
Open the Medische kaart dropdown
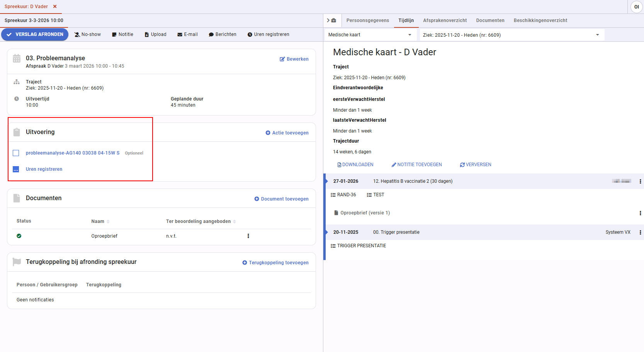pyautogui.click(x=370, y=35)
